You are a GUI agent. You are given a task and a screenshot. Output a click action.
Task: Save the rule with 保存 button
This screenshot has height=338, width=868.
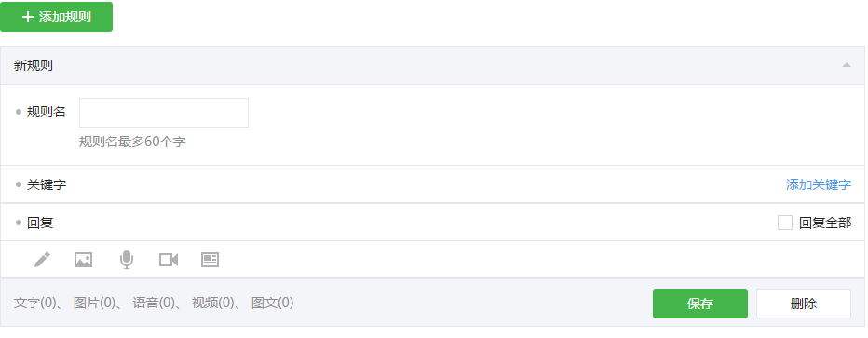coord(700,304)
